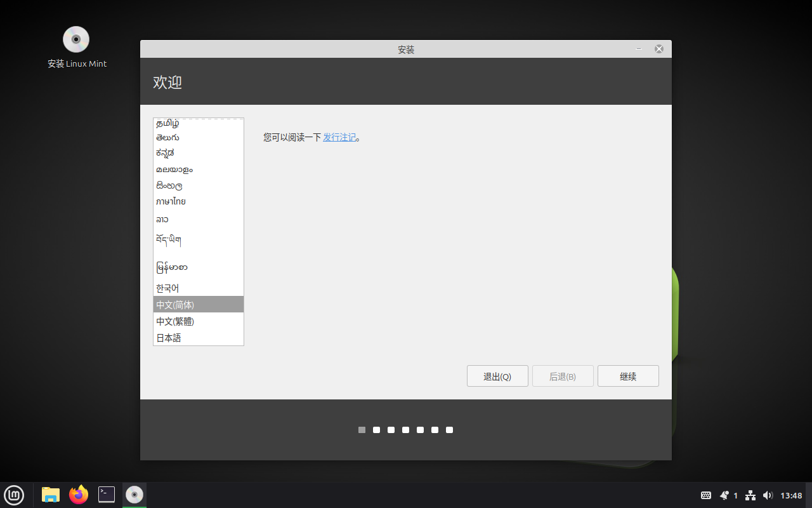Close the 安装 installer window
Viewport: 812px width, 508px height.
click(x=659, y=49)
